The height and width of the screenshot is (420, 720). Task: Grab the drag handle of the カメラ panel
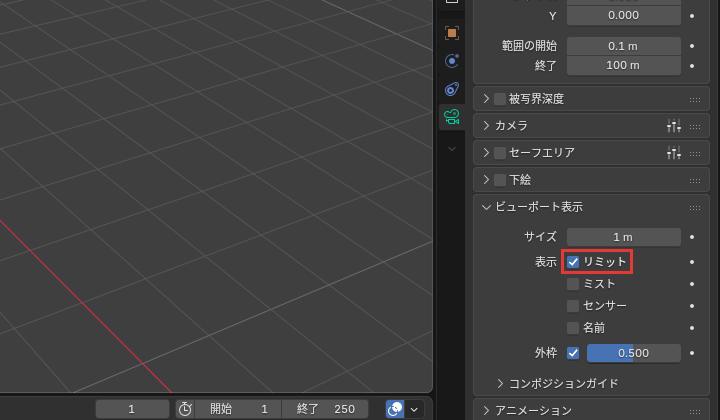pyautogui.click(x=695, y=126)
